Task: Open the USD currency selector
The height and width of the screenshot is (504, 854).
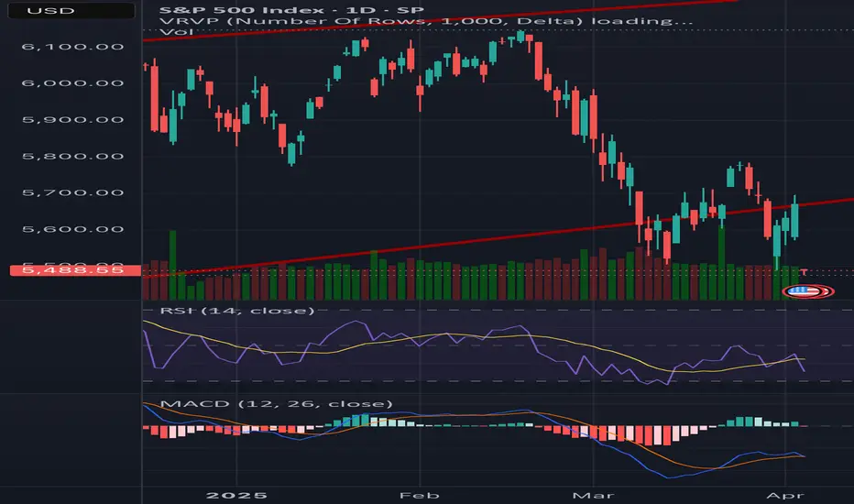Action: point(71,11)
